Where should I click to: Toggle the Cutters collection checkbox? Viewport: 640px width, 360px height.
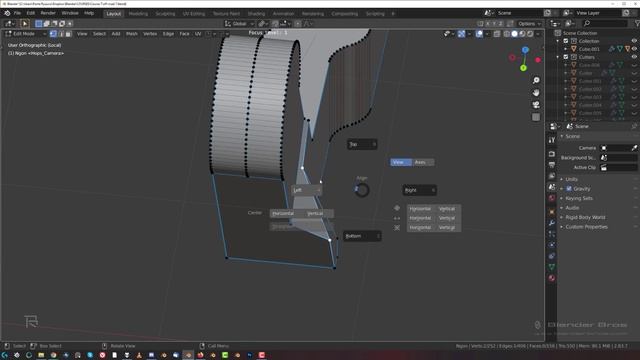566,57
